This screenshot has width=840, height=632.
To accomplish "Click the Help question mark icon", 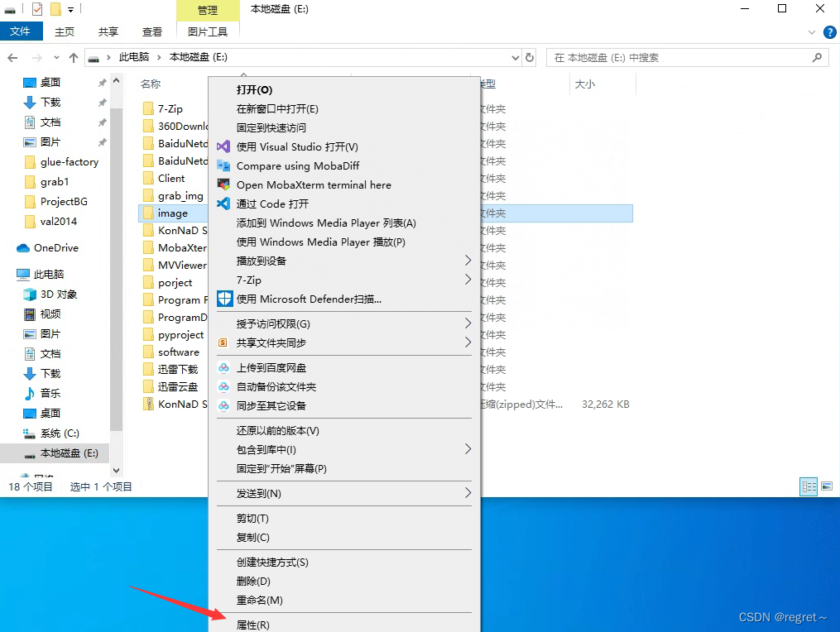I will (829, 32).
